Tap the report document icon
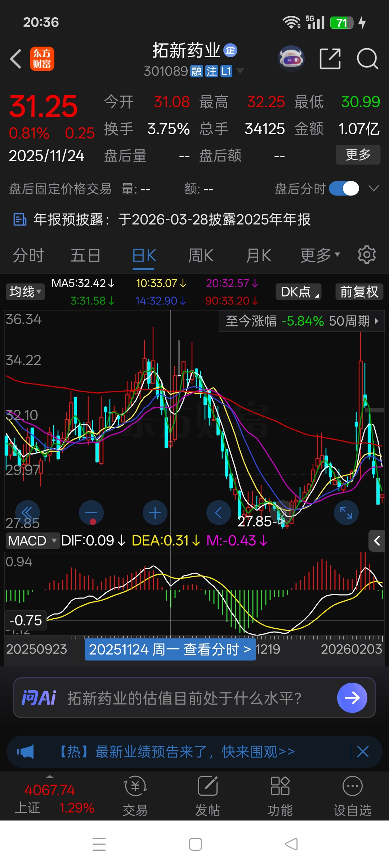Viewport: 389px width, 868px height. click(19, 219)
